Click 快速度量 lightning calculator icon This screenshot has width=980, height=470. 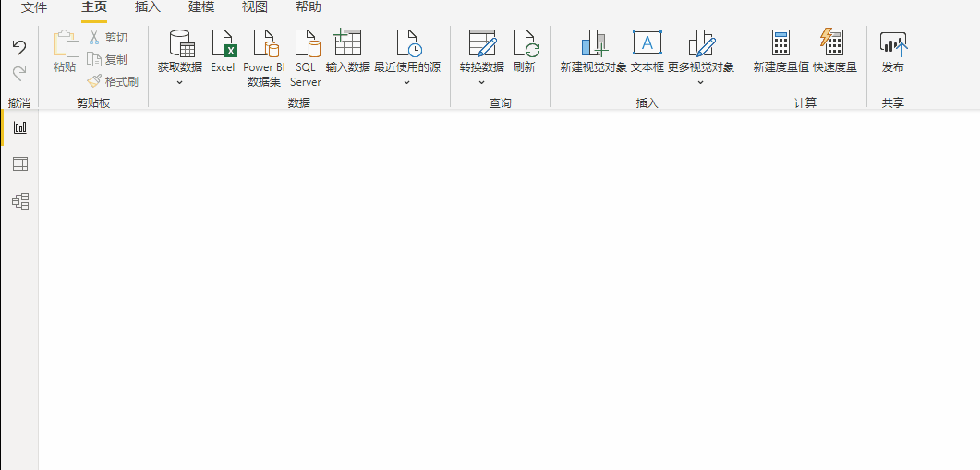click(x=832, y=42)
